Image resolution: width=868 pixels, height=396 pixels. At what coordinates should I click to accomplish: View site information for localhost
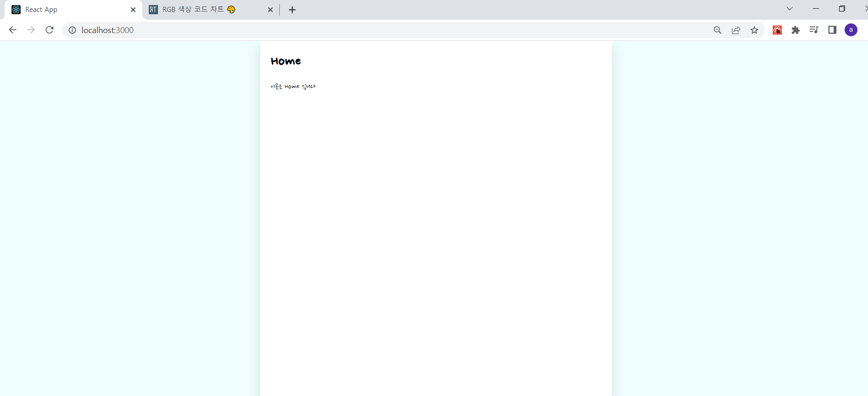point(72,30)
